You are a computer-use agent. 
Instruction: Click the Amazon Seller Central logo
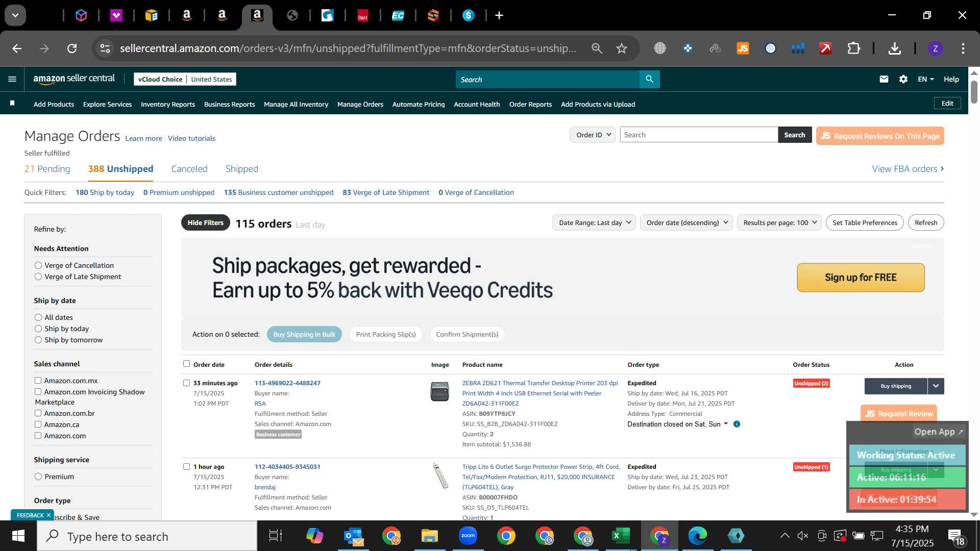pyautogui.click(x=74, y=79)
